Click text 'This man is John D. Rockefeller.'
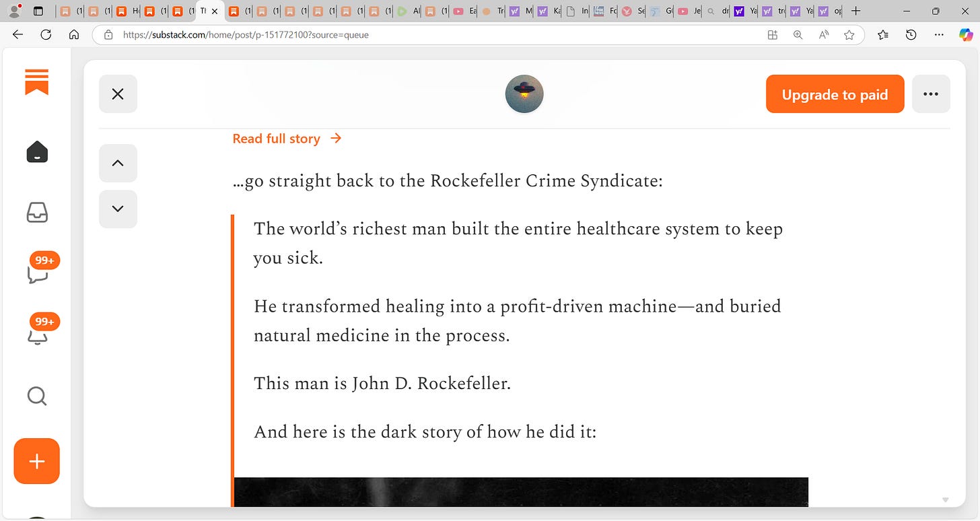The width and height of the screenshot is (980, 521). (382, 384)
